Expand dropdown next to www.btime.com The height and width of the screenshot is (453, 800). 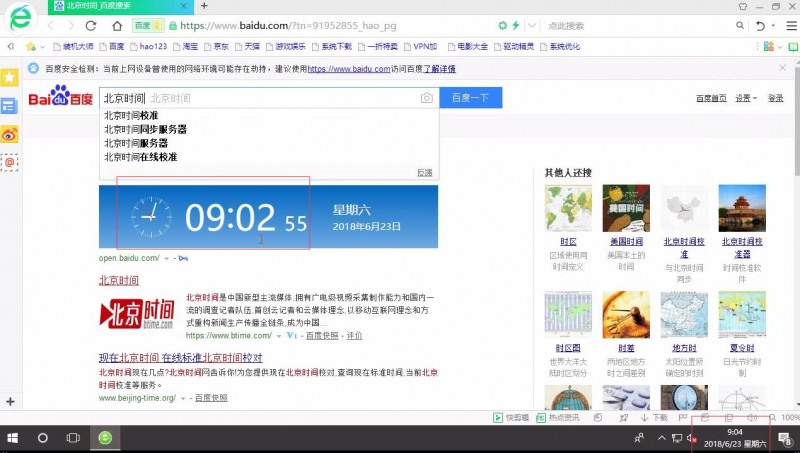(x=279, y=336)
